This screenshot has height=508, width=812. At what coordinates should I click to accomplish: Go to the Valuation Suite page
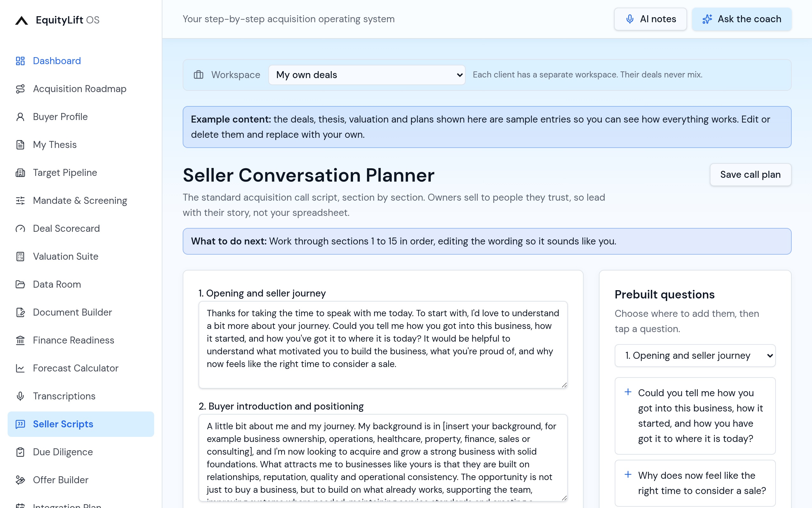coord(81,256)
